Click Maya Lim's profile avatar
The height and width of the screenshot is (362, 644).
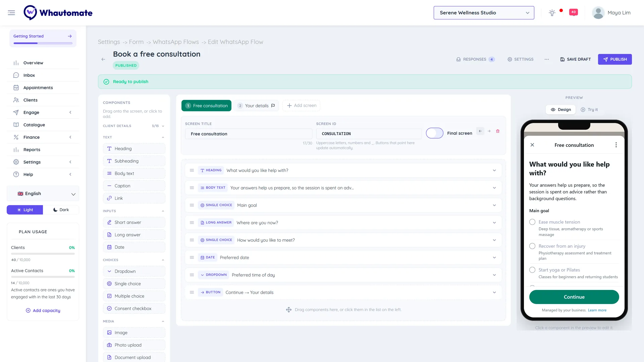pyautogui.click(x=598, y=13)
